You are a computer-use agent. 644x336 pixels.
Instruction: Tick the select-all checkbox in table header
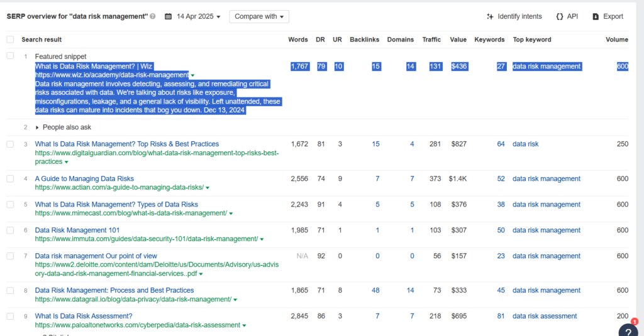10,40
